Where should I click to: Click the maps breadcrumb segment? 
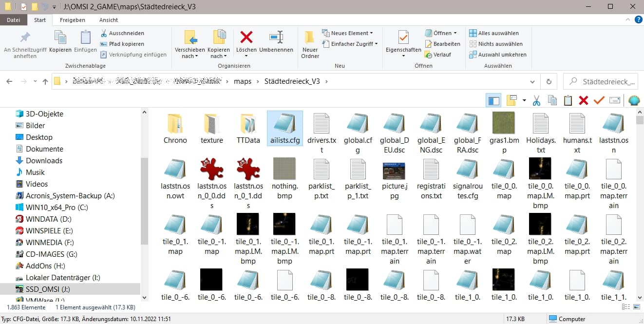(x=243, y=81)
